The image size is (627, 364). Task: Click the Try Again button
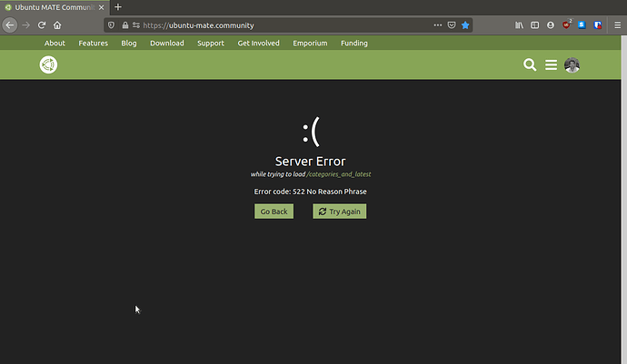click(340, 212)
